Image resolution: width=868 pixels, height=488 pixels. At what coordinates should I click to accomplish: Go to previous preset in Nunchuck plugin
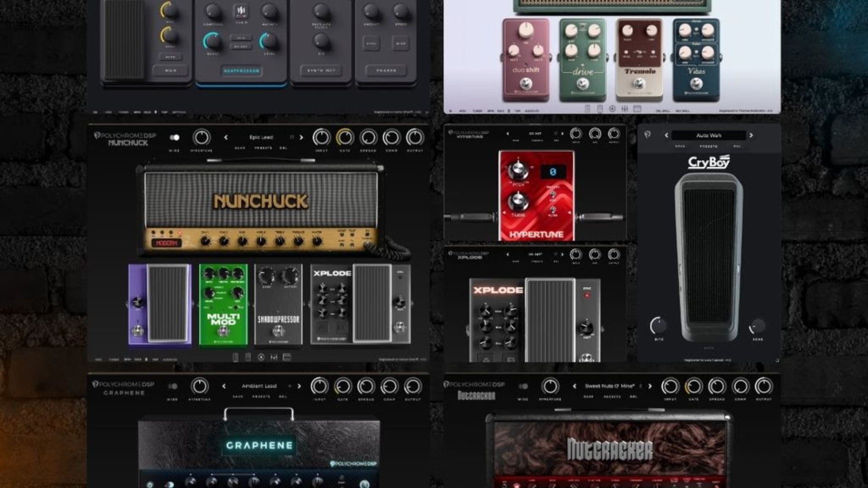[226, 137]
